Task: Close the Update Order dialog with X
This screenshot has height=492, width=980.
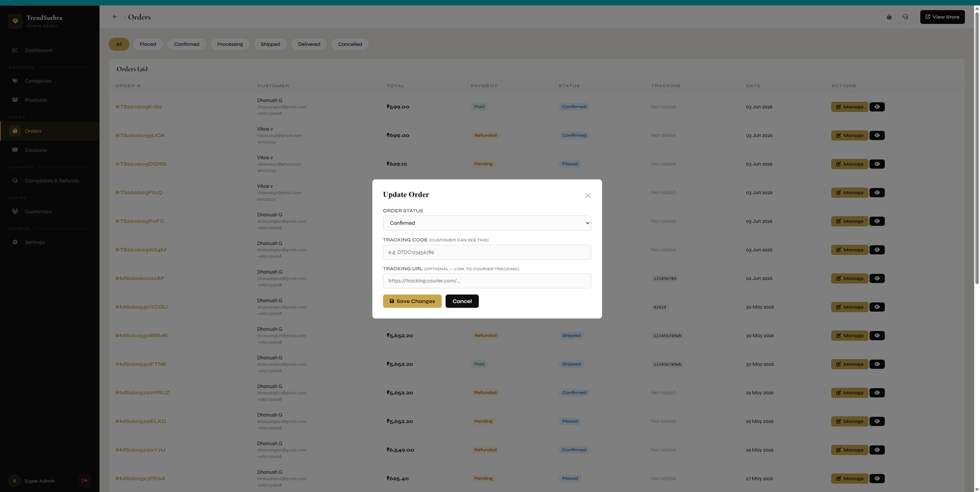Action: click(x=587, y=195)
